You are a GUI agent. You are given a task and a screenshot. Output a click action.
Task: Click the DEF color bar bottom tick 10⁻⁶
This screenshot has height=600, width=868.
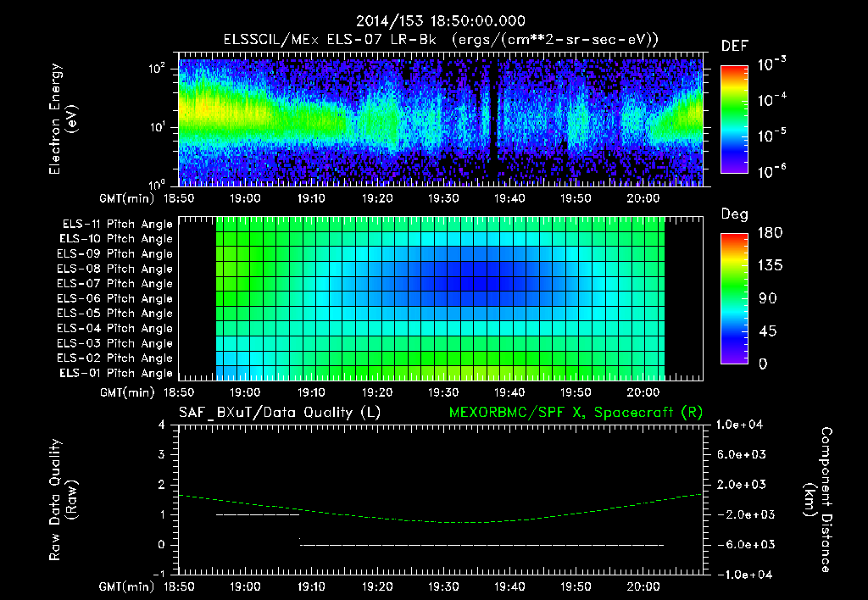[771, 171]
